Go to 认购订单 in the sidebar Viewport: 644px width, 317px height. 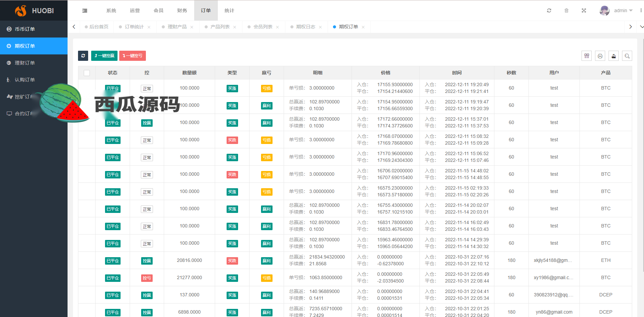pyautogui.click(x=34, y=80)
